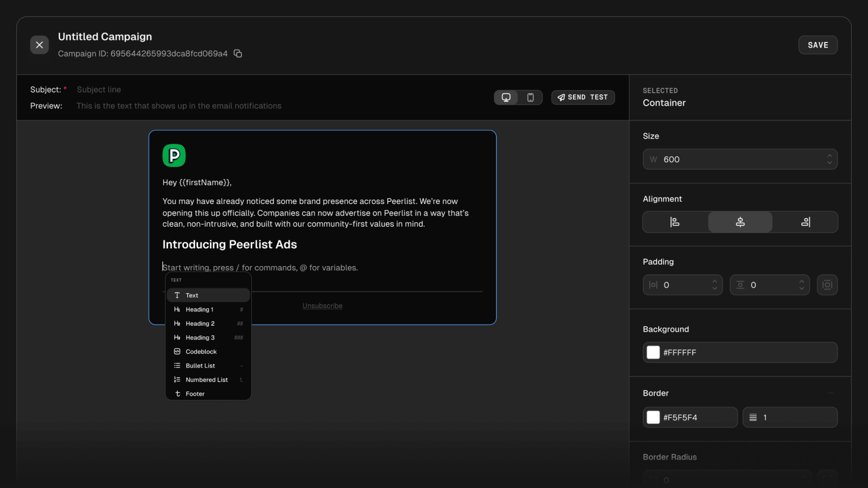Click the Codeblock icon in command menu

pyautogui.click(x=177, y=351)
